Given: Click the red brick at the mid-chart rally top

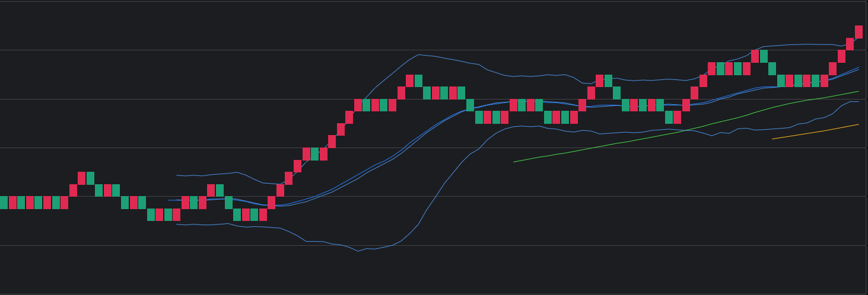Looking at the screenshot, I should (409, 81).
